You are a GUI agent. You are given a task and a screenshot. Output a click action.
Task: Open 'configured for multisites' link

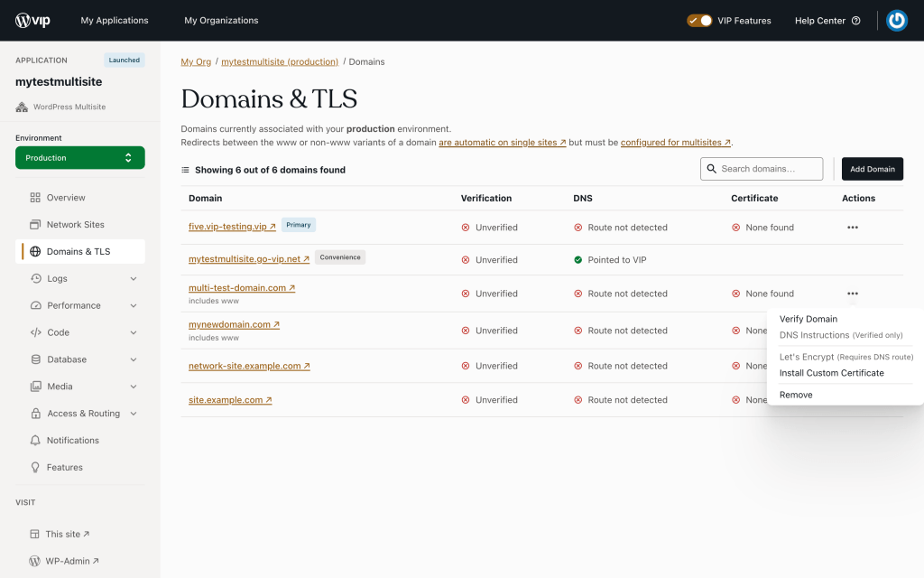675,143
